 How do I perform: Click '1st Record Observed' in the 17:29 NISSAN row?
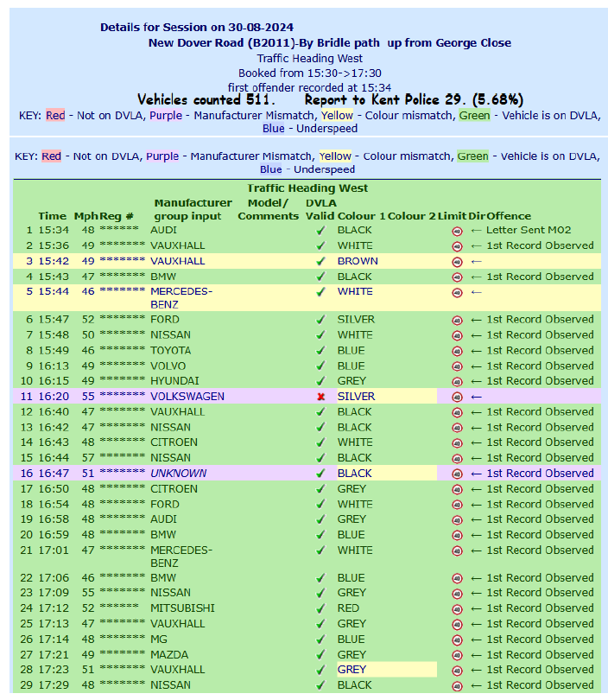(540, 685)
